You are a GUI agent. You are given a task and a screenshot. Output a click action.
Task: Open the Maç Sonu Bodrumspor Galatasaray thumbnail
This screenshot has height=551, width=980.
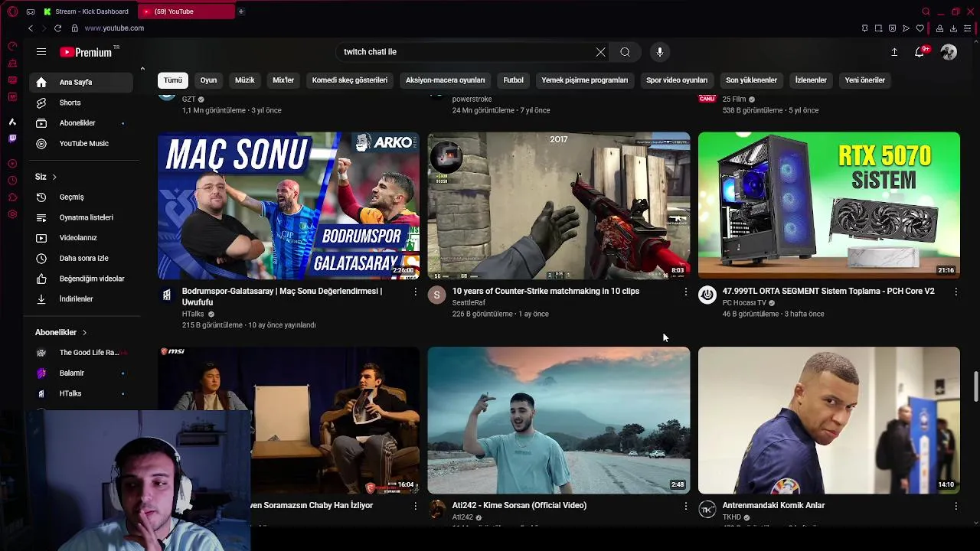[289, 206]
